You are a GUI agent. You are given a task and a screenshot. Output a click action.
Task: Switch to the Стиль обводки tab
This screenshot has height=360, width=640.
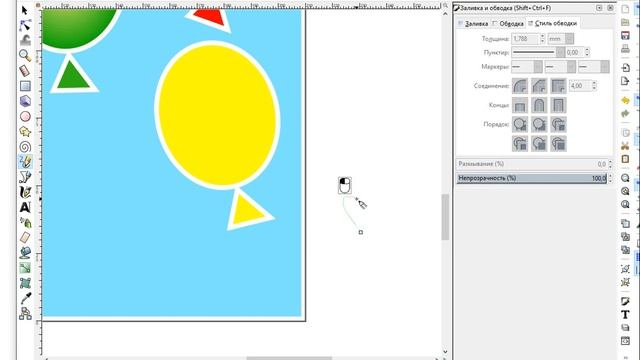(x=553, y=24)
